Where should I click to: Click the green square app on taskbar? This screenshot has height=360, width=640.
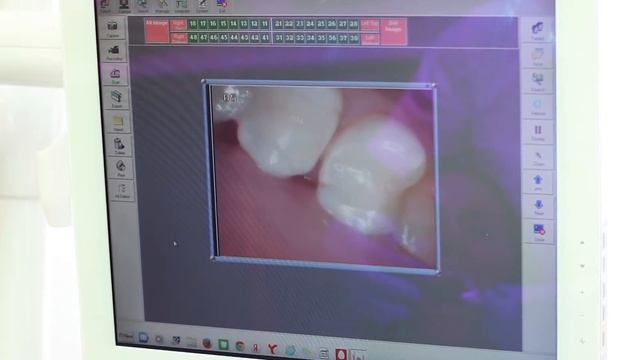223,345
